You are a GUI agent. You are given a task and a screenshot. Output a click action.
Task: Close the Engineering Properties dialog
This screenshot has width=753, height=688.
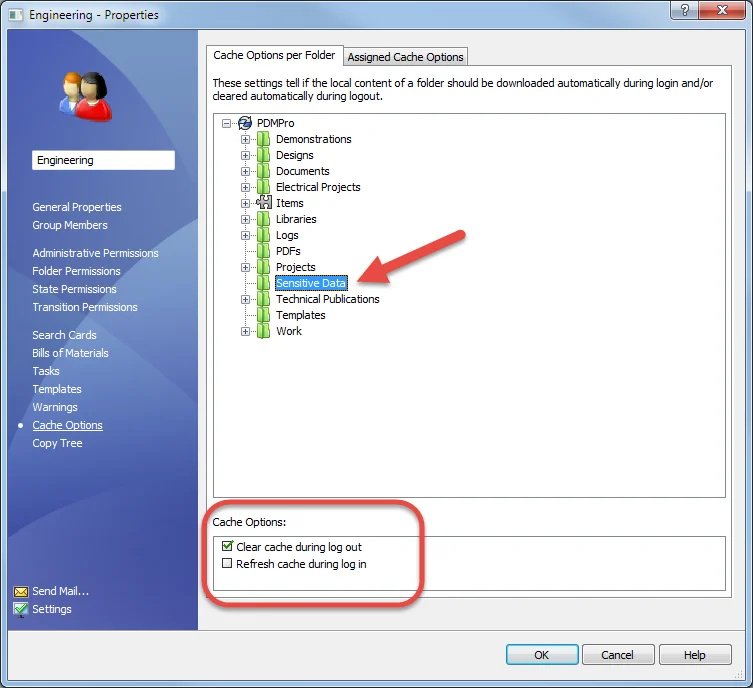coord(722,10)
